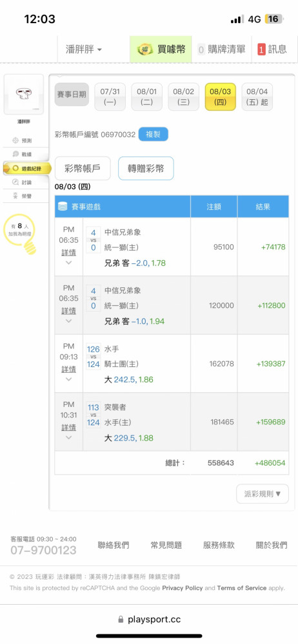Open the 轉贈彩幣 transfer button
Image resolution: width=298 pixels, height=644 pixels.
tap(146, 168)
